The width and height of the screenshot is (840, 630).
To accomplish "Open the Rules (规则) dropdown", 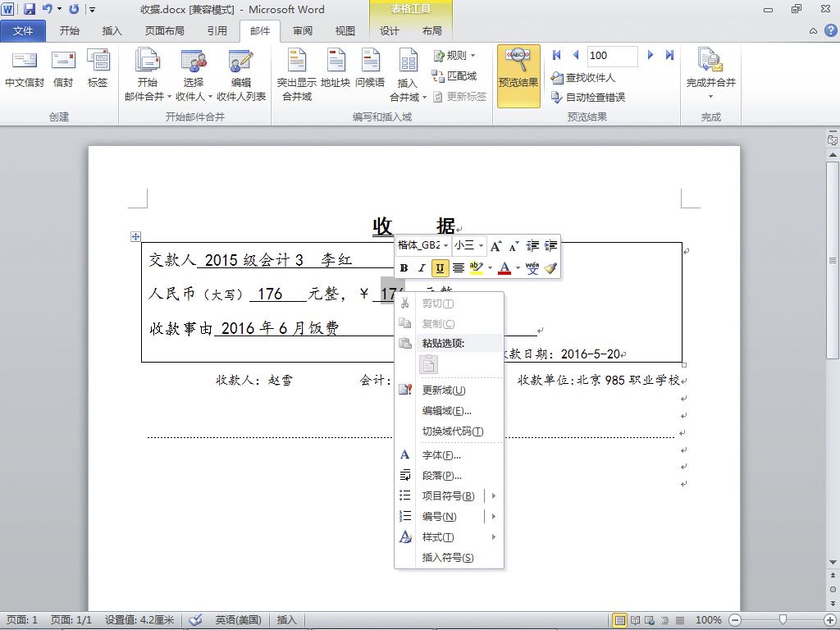I will [454, 55].
